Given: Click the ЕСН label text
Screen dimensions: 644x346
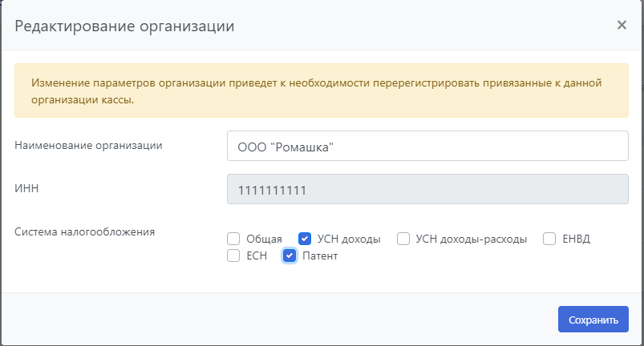Looking at the screenshot, I should pyautogui.click(x=257, y=256).
